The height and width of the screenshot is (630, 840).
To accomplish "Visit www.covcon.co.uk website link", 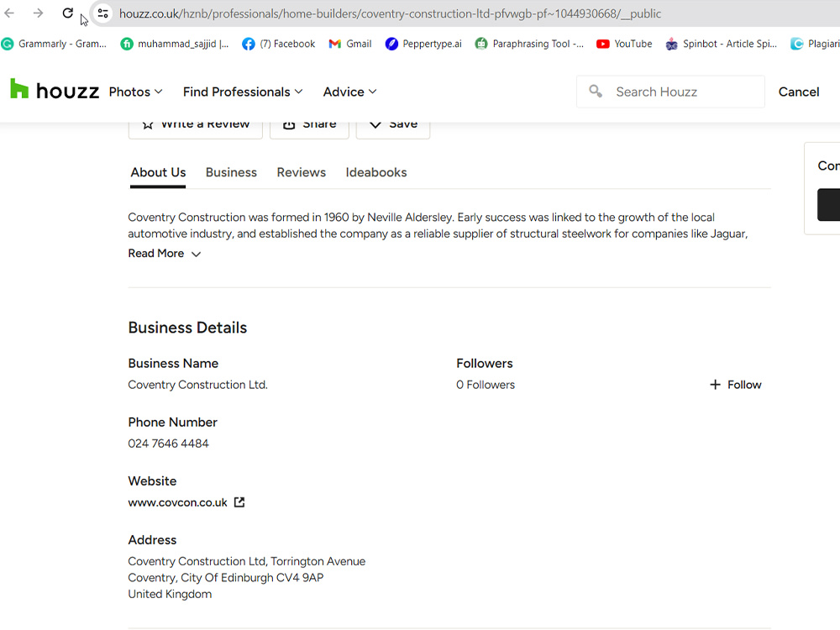I will [178, 502].
